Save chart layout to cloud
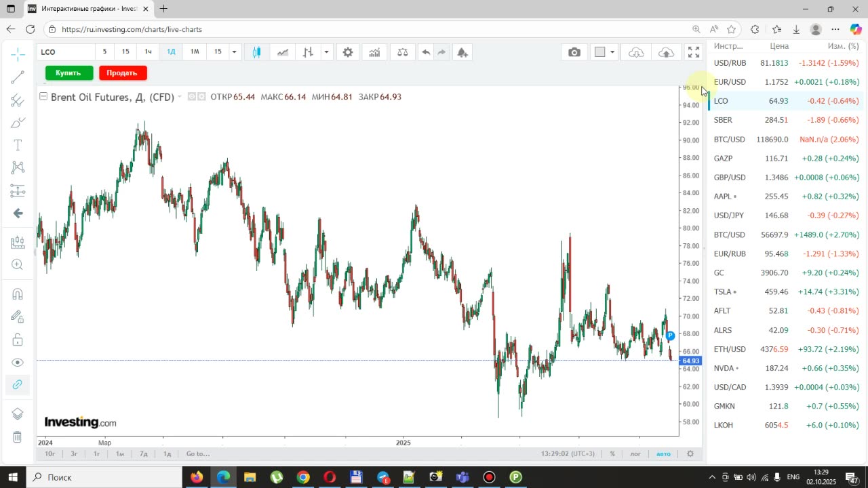The height and width of the screenshot is (488, 868). (666, 52)
